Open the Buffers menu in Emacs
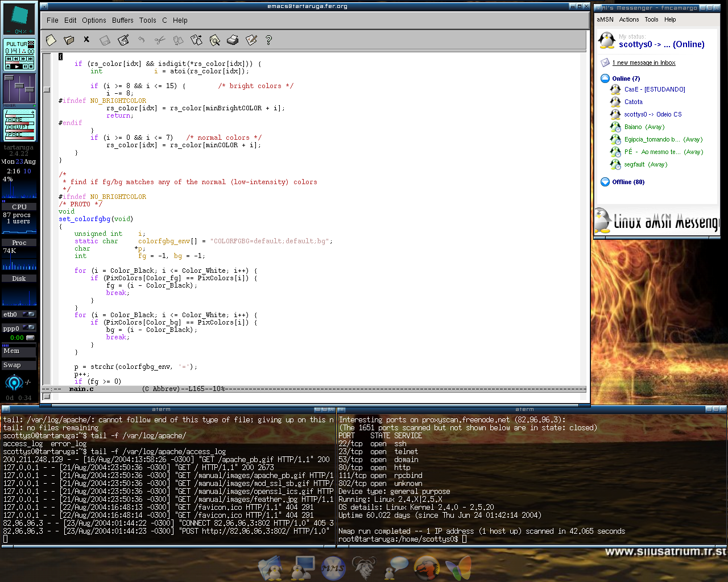The height and width of the screenshot is (582, 728). click(x=122, y=20)
